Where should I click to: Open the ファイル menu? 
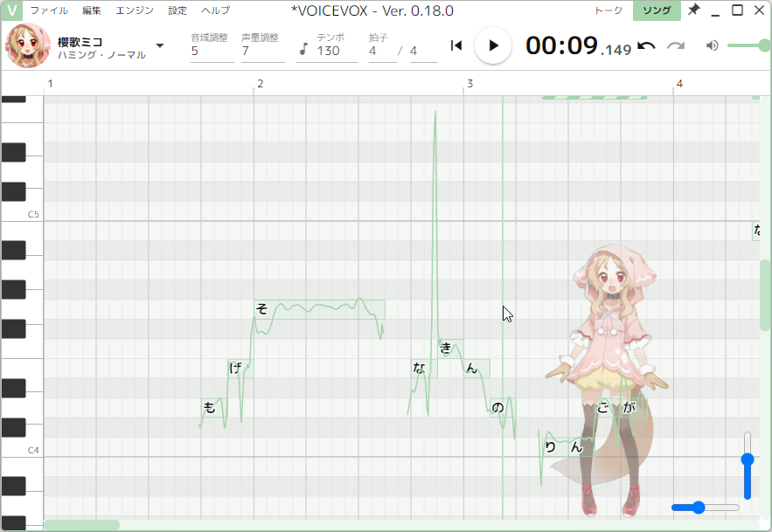click(49, 10)
